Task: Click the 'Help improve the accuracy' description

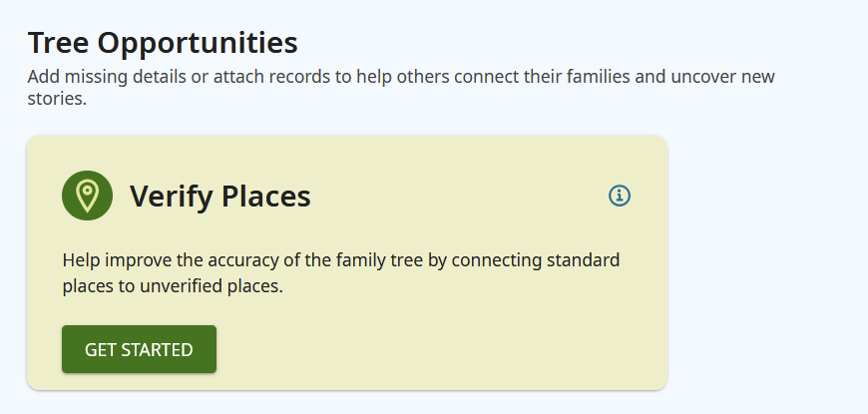Action: tap(341, 273)
